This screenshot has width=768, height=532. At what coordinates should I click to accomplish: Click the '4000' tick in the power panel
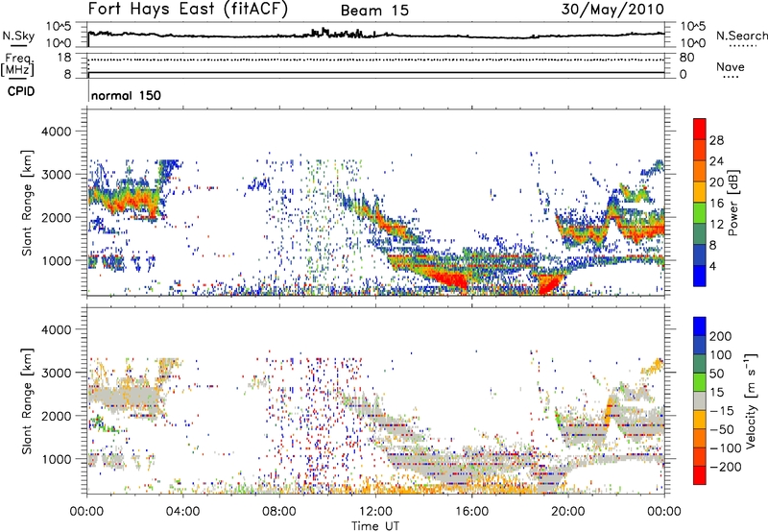click(56, 132)
